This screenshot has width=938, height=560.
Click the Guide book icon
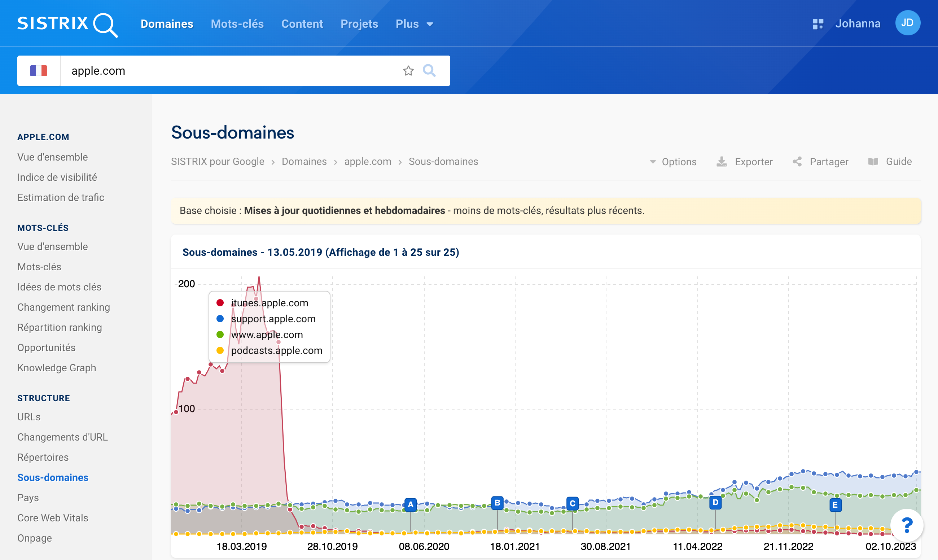[873, 162]
